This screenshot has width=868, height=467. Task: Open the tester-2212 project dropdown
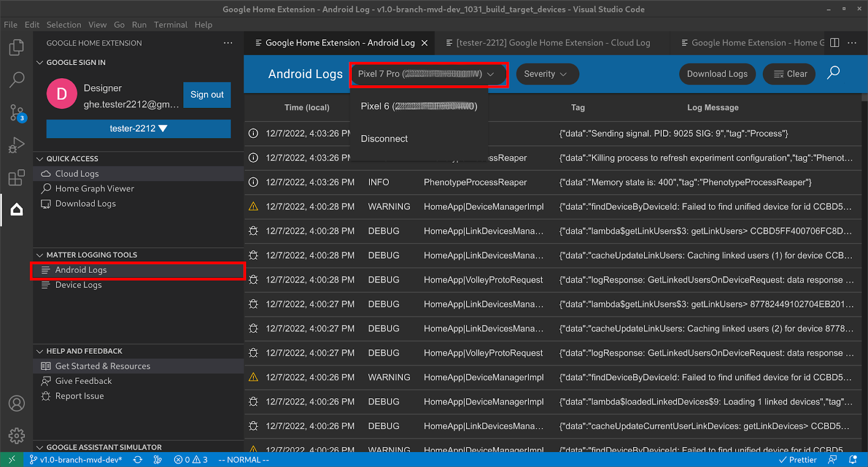click(x=138, y=129)
